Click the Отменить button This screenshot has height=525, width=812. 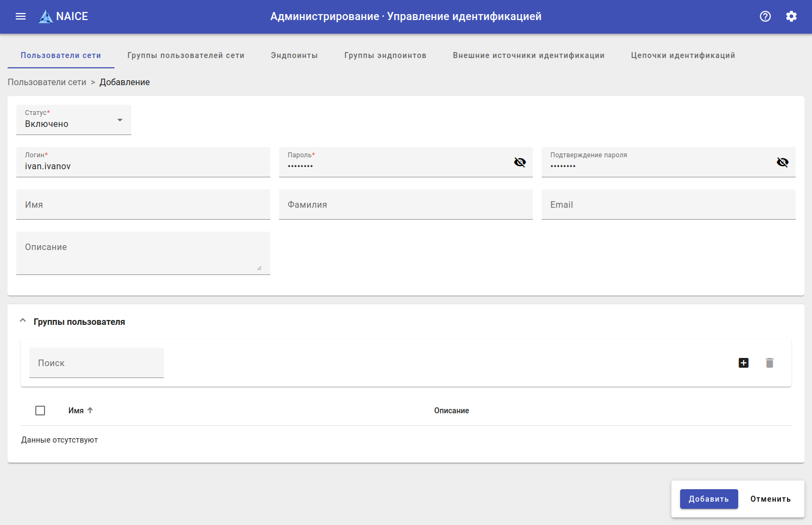(770, 499)
